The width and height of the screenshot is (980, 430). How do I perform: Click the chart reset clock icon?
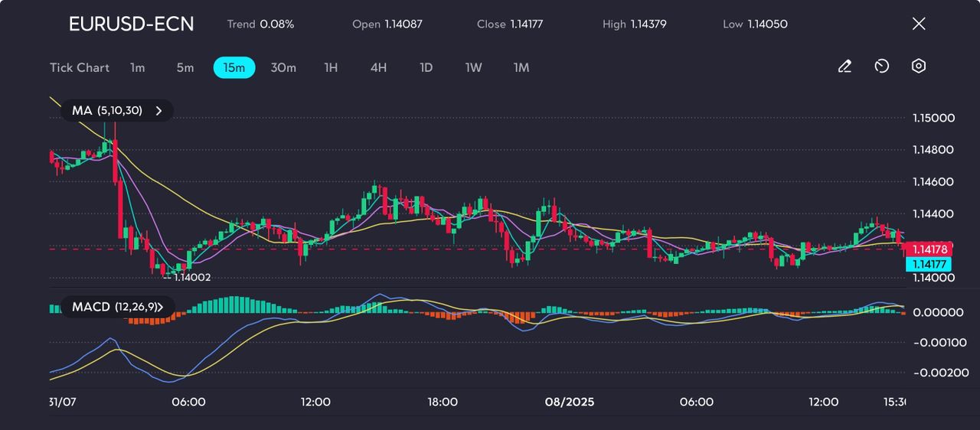(881, 67)
